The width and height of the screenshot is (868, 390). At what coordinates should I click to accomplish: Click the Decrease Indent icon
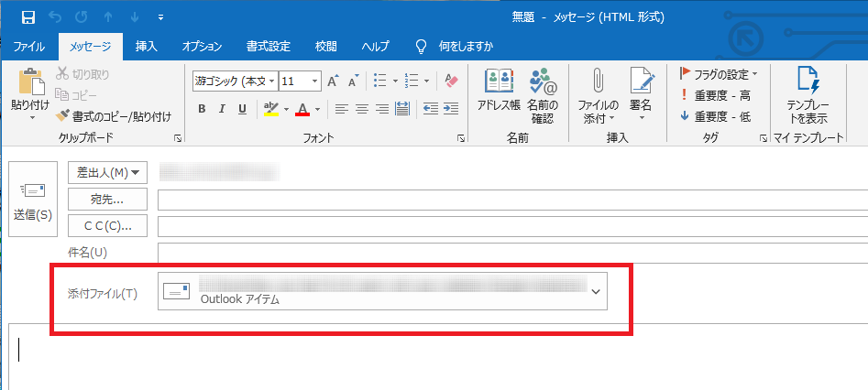[431, 109]
